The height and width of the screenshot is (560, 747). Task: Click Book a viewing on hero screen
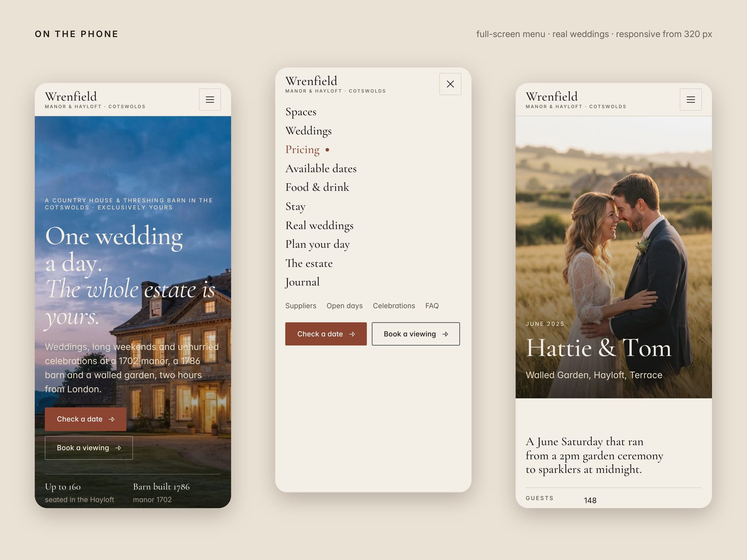tap(89, 448)
